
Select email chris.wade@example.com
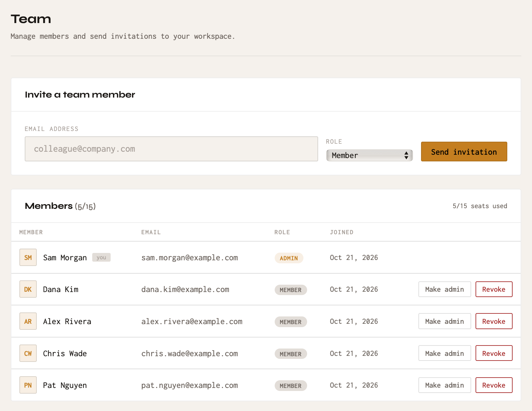click(189, 354)
